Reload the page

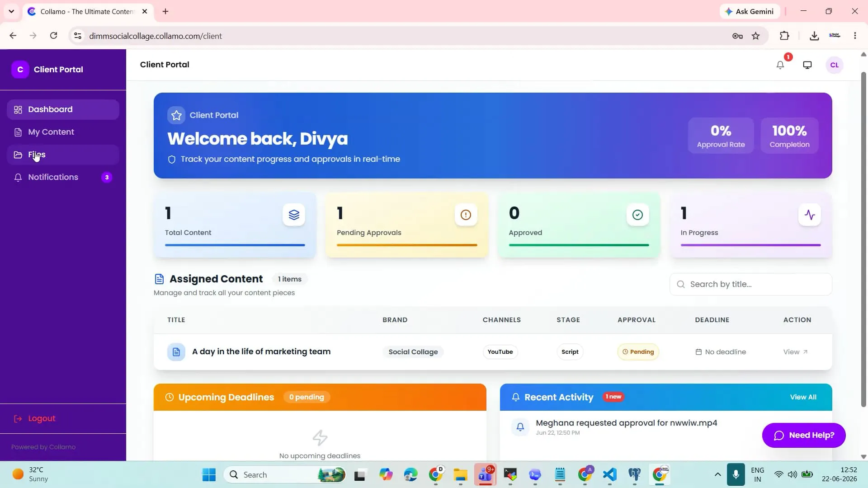53,36
